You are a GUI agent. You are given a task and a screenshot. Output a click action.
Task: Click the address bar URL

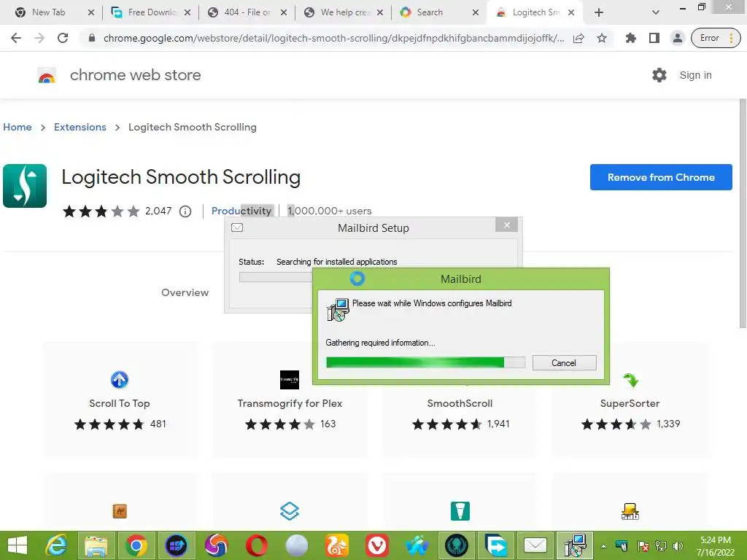(333, 38)
